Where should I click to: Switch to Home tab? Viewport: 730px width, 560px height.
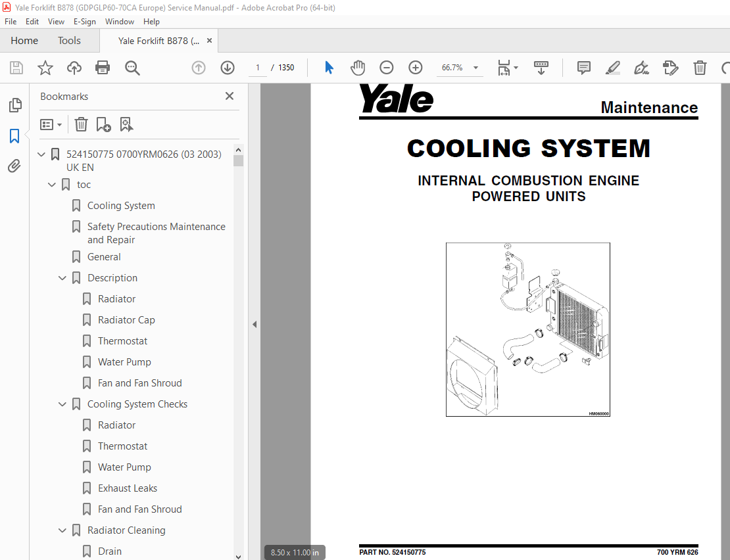[24, 41]
